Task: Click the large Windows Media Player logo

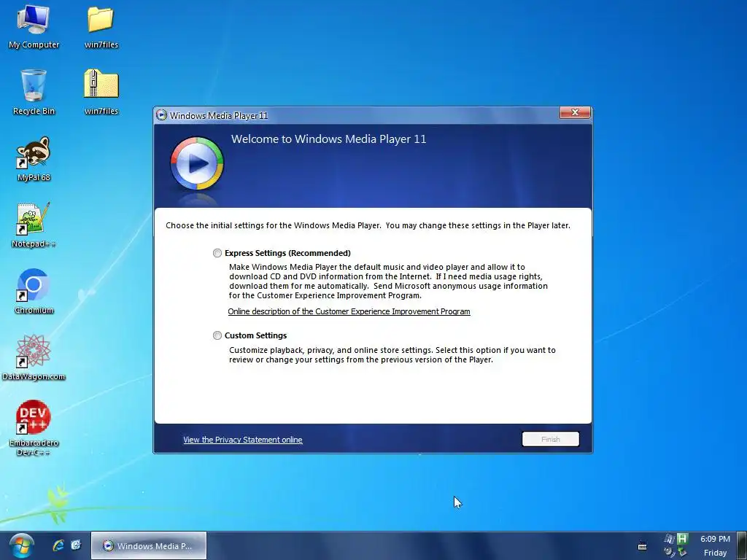Action: [196, 164]
